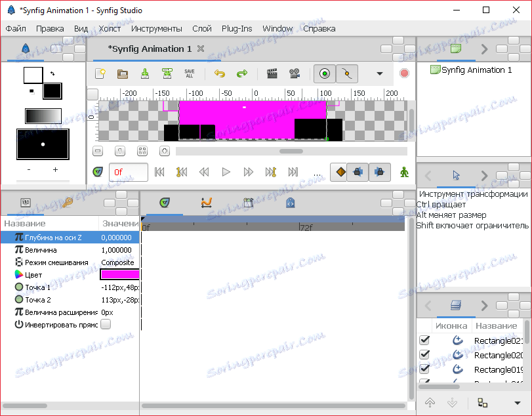
Task: Open the Файл menu
Action: click(x=16, y=28)
